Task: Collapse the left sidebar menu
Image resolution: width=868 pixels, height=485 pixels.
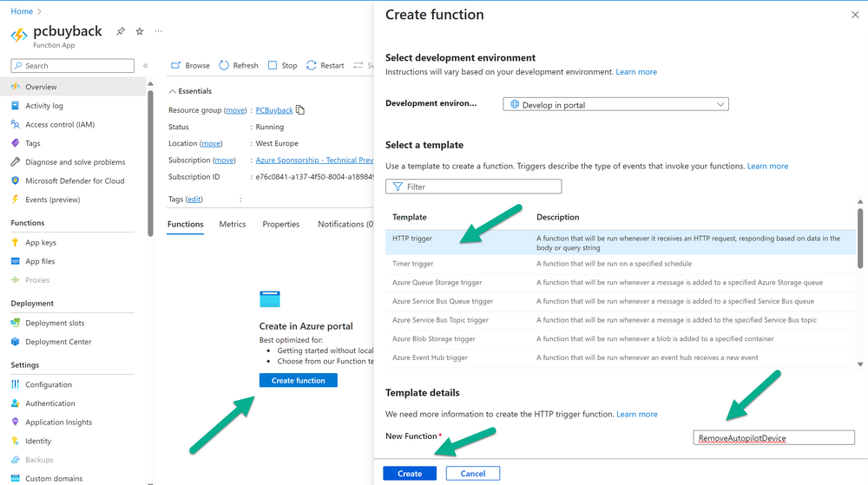Action: tap(146, 66)
